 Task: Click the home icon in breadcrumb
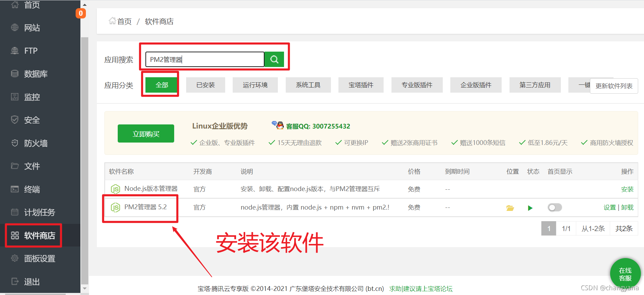(112, 21)
